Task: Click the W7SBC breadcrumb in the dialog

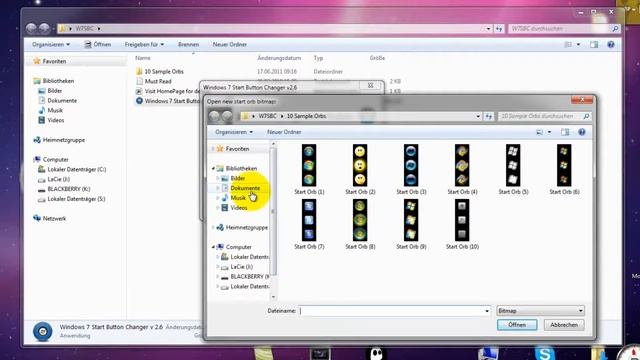Action: pos(267,116)
